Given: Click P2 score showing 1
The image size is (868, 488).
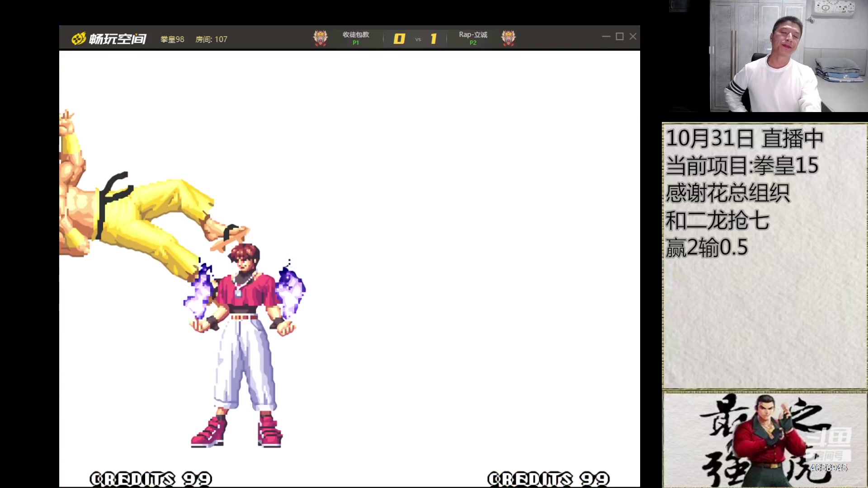Looking at the screenshot, I should tap(434, 39).
